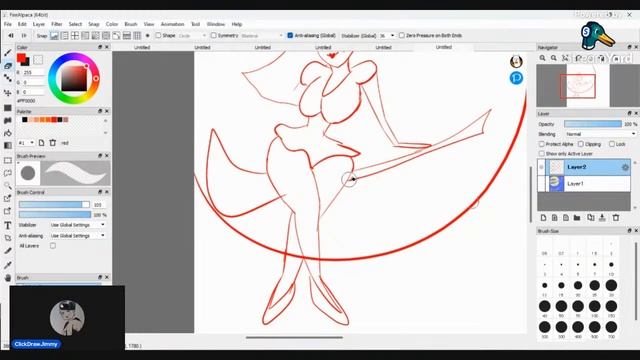Enable Show only Active Layer
The image size is (640, 360).
pyautogui.click(x=542, y=154)
